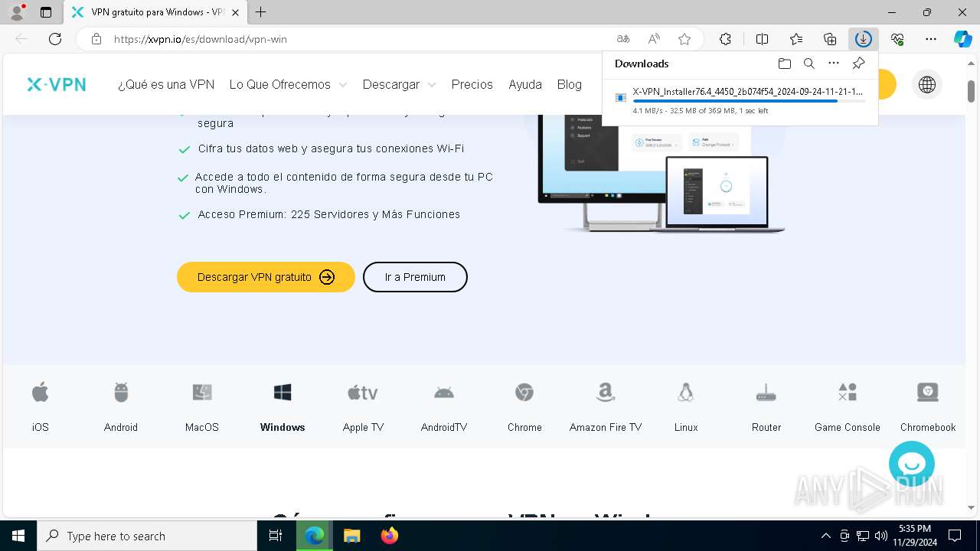Search downloads with magnifier icon
The height and width of the screenshot is (551, 980).
point(809,64)
